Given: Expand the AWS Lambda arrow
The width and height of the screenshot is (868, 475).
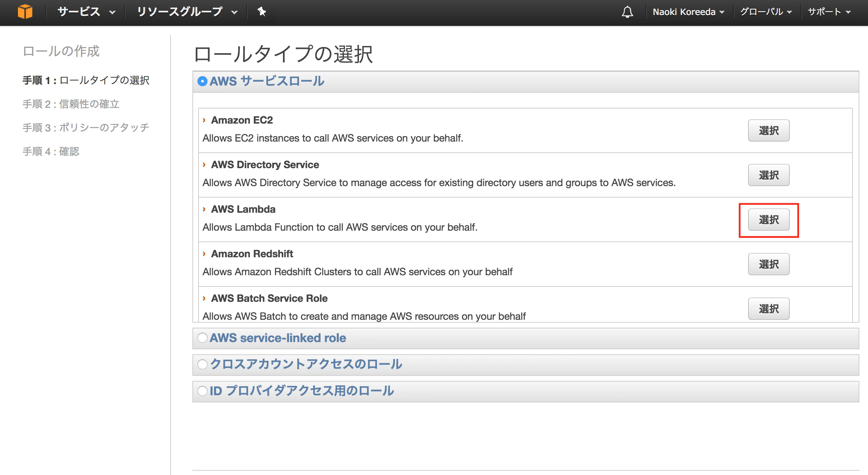Looking at the screenshot, I should click(x=204, y=209).
